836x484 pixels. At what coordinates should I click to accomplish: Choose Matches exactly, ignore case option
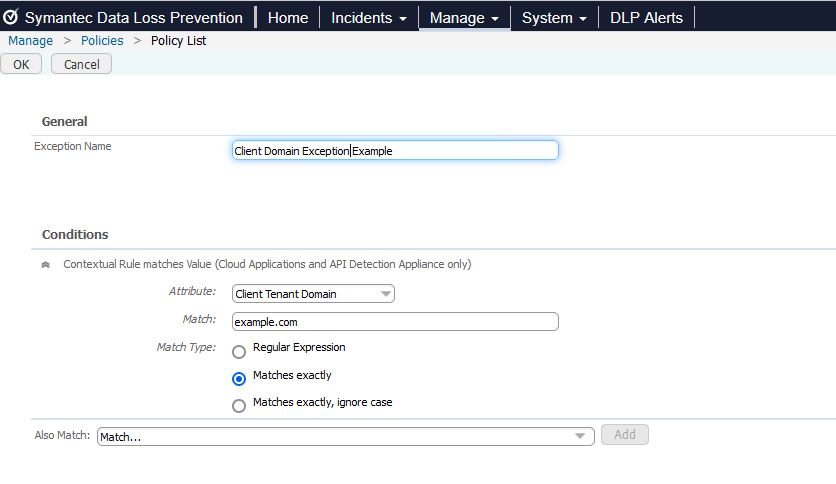(x=239, y=406)
